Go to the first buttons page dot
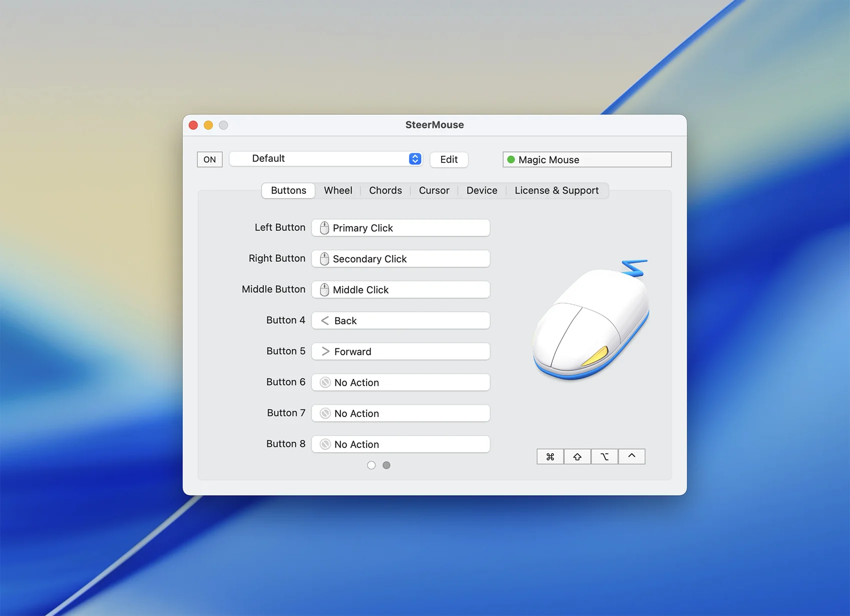850x616 pixels. [x=371, y=465]
